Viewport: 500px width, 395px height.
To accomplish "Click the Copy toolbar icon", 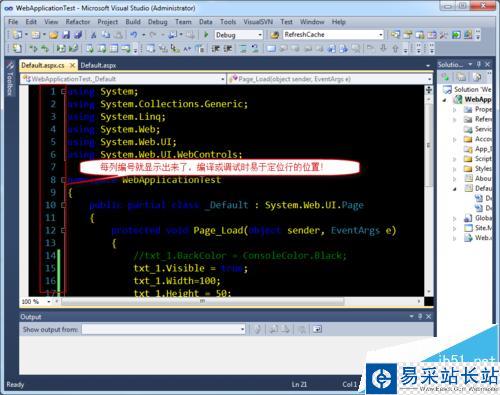I will click(106, 35).
